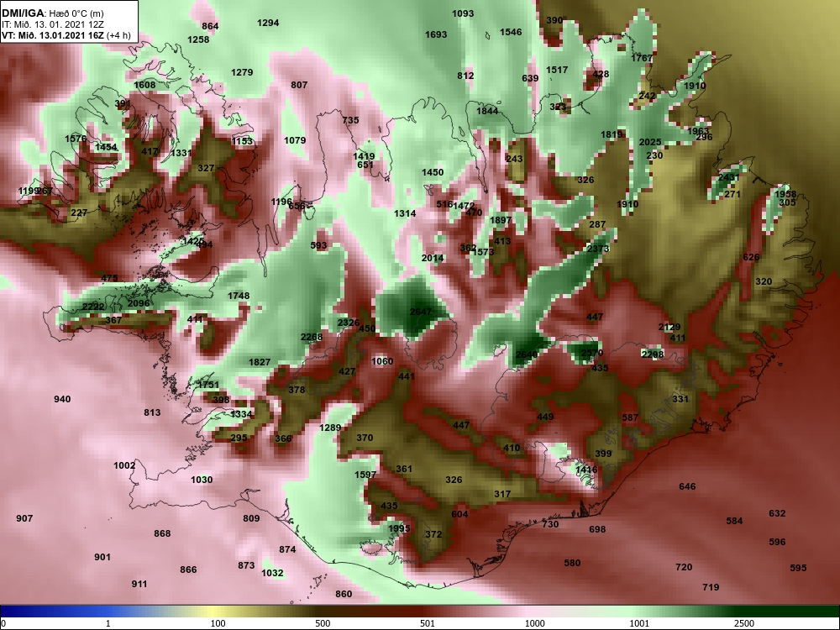Click the 2025 map value
Viewport: 840px width, 630px height.
click(x=650, y=142)
